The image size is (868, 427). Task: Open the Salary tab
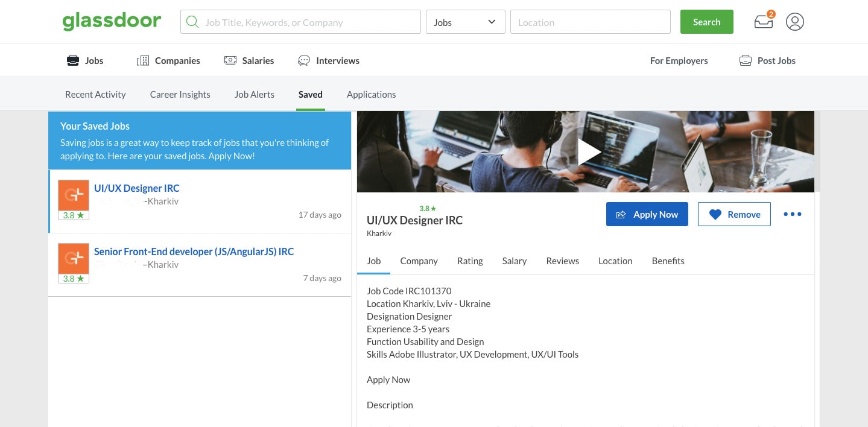(x=514, y=261)
